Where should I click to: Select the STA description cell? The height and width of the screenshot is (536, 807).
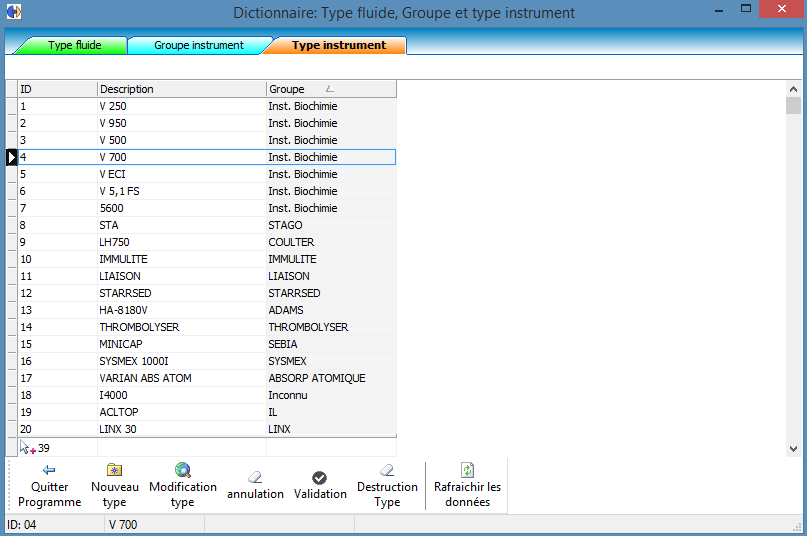tap(182, 225)
